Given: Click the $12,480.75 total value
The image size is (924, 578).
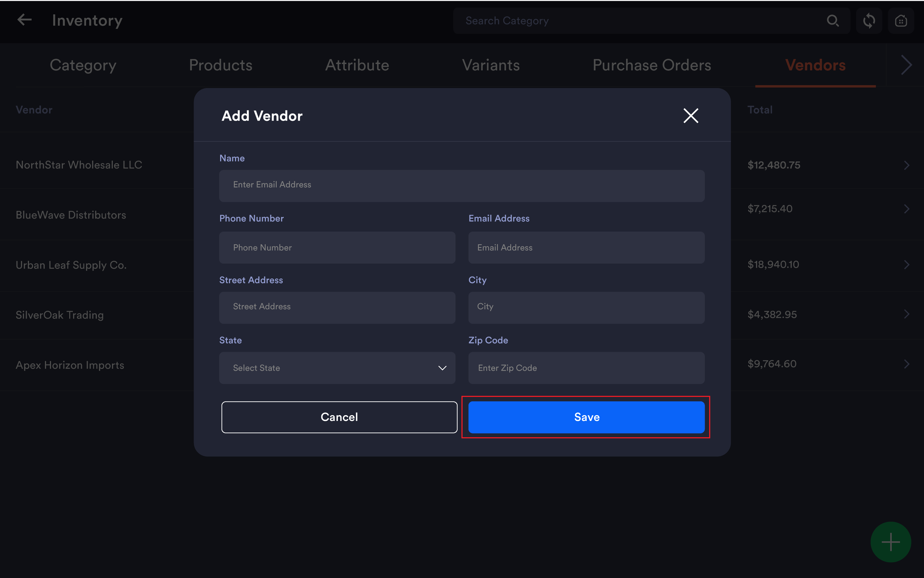Looking at the screenshot, I should click(774, 165).
